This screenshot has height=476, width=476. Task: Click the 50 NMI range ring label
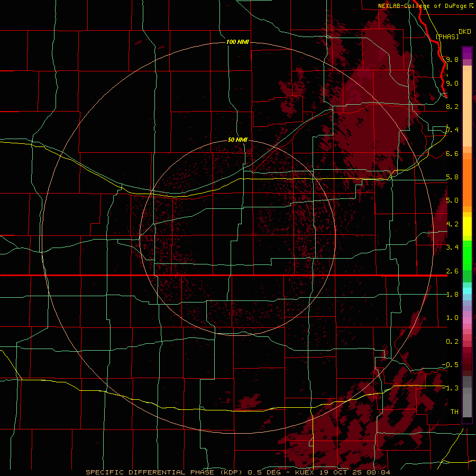(237, 140)
